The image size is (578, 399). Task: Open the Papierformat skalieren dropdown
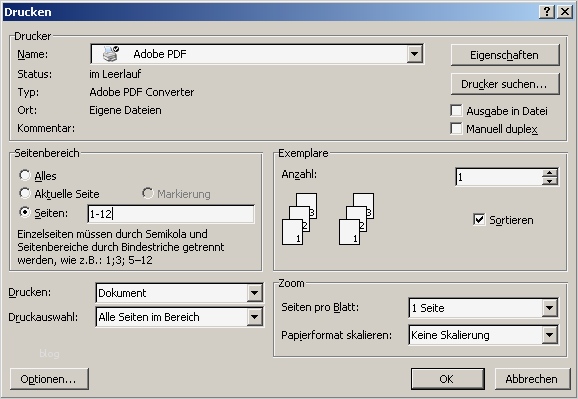pos(549,335)
